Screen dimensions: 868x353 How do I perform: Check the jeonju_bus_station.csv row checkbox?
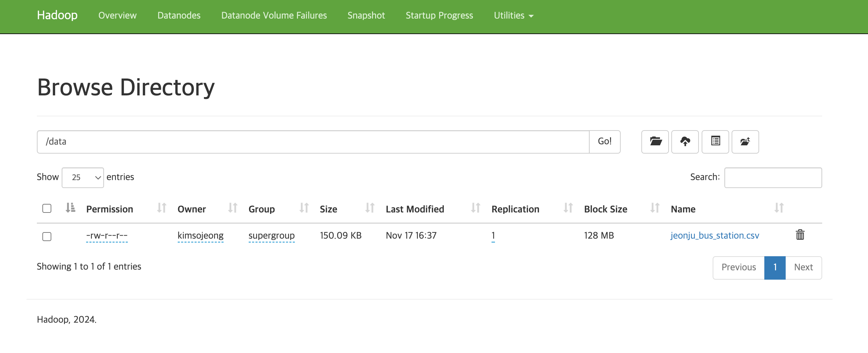(47, 237)
